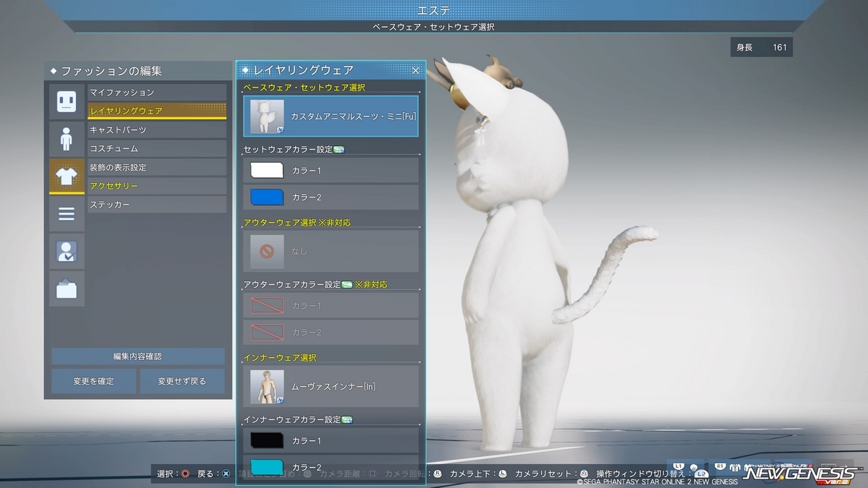Open the コスチューム menu item
The width and height of the screenshot is (868, 488).
pyautogui.click(x=157, y=149)
